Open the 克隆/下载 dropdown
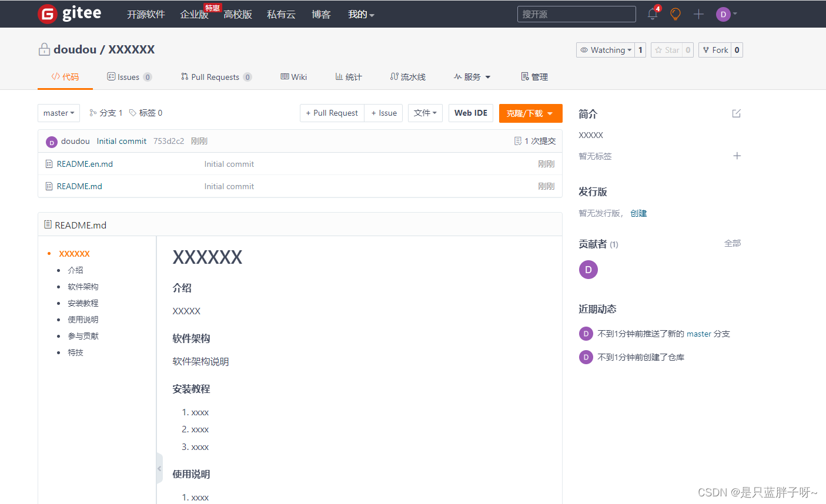Screen dimensions: 826x504 coord(530,113)
